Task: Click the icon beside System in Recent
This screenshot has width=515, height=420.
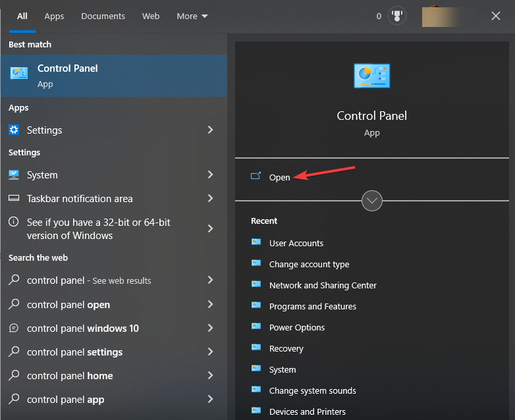Action: coord(256,369)
